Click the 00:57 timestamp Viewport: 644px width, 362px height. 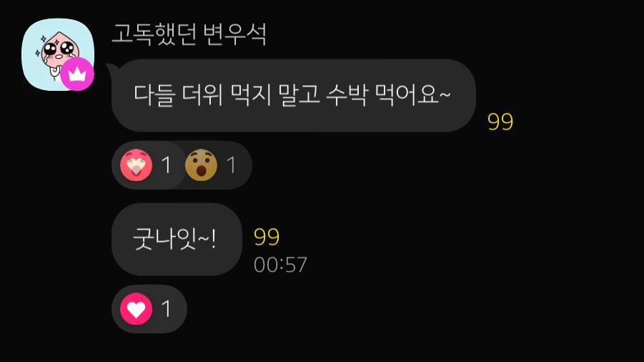(x=280, y=265)
